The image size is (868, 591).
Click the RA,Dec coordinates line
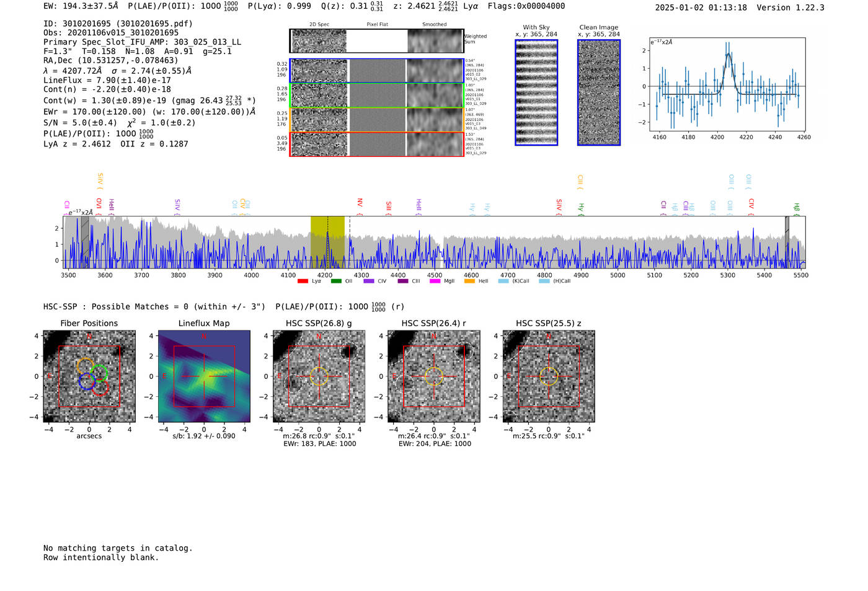click(x=110, y=60)
